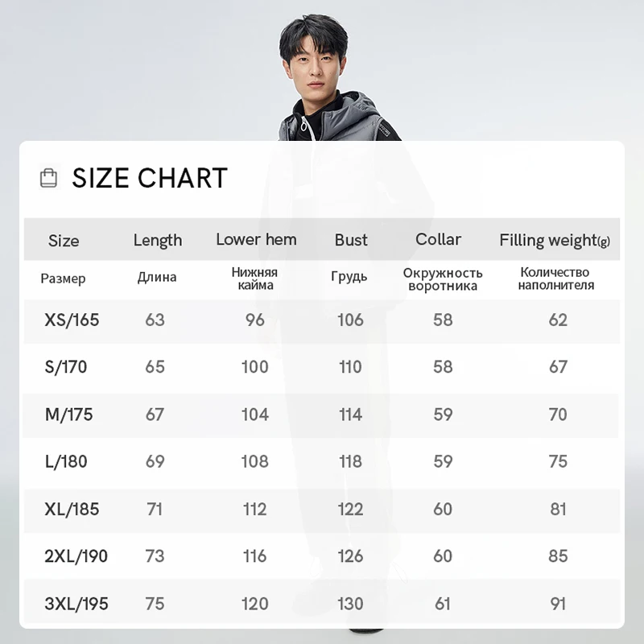Choose the L/180 size row label
The height and width of the screenshot is (644, 644).
pos(66,461)
